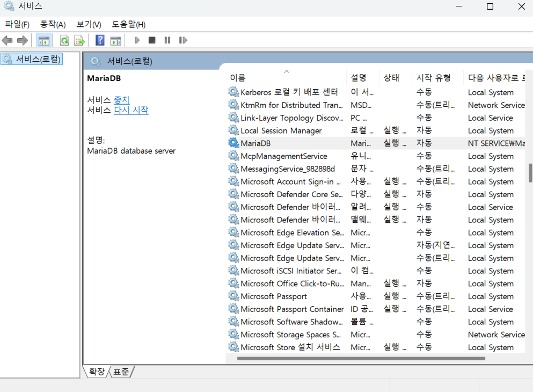Click the gear icon next to MariaDB
This screenshot has width=533, height=392.
click(x=233, y=143)
